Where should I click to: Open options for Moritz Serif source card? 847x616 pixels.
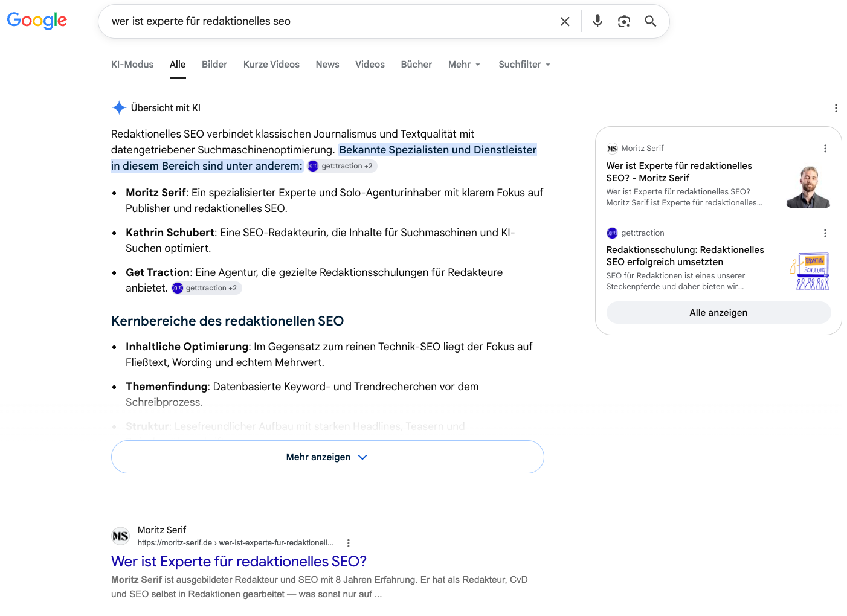(825, 148)
